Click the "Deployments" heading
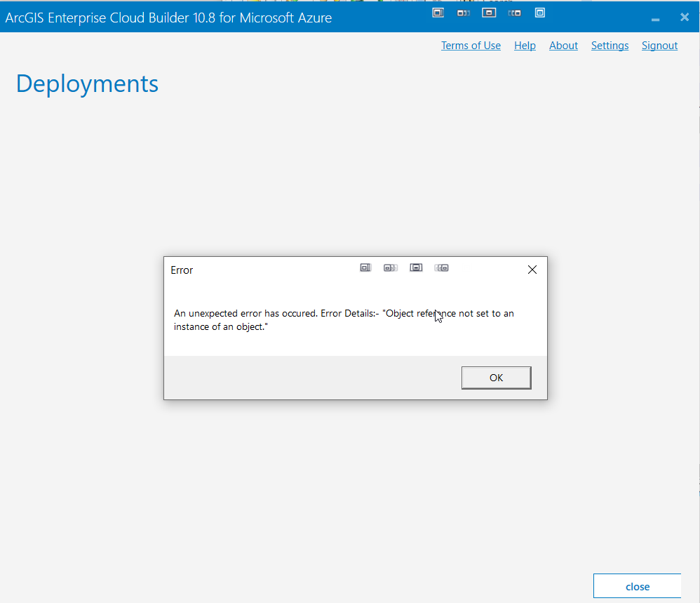The width and height of the screenshot is (700, 603). click(x=87, y=84)
